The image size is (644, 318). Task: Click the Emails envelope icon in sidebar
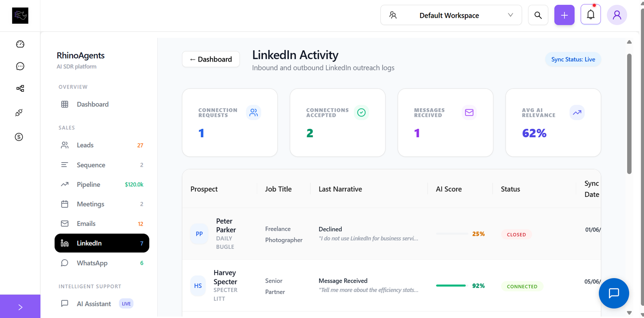coord(64,224)
